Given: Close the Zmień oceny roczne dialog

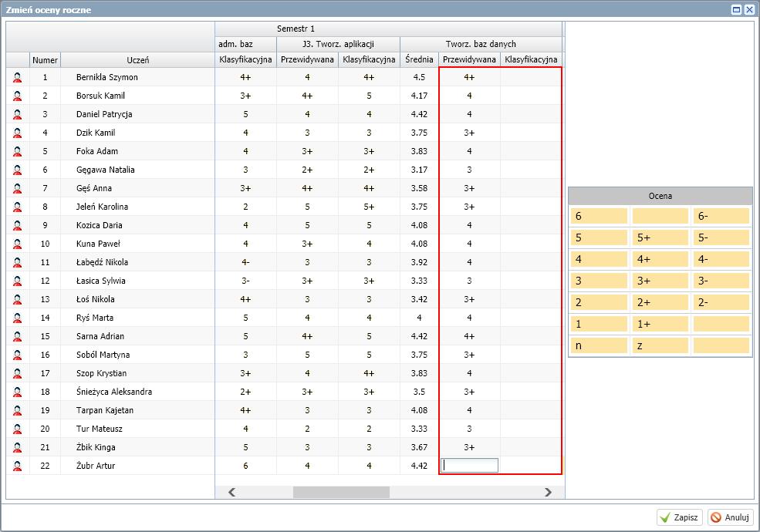Looking at the screenshot, I should pos(749,10).
